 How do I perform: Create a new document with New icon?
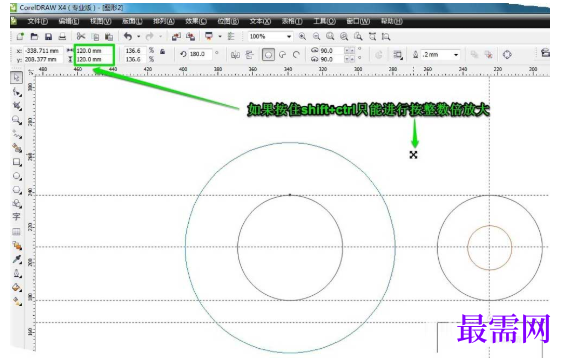click(x=20, y=36)
